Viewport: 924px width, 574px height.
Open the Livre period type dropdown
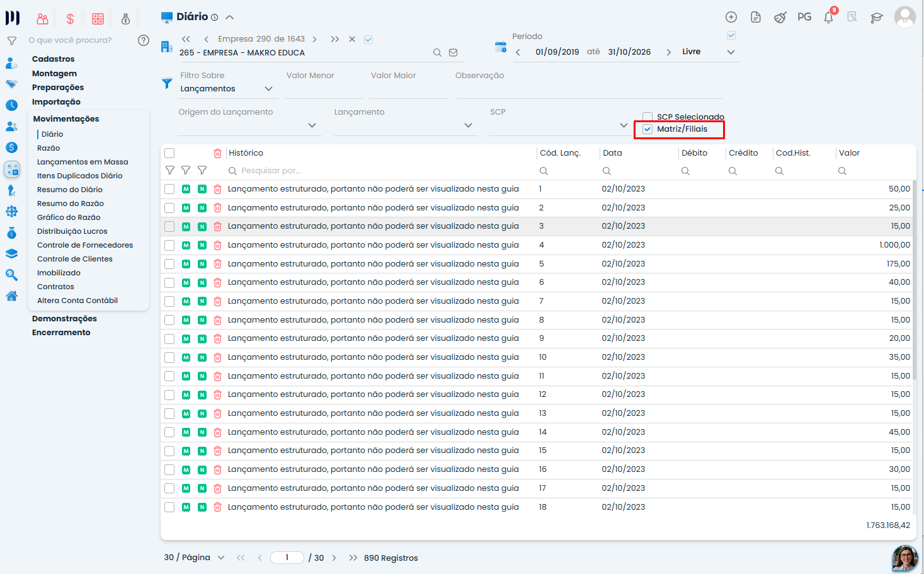709,52
